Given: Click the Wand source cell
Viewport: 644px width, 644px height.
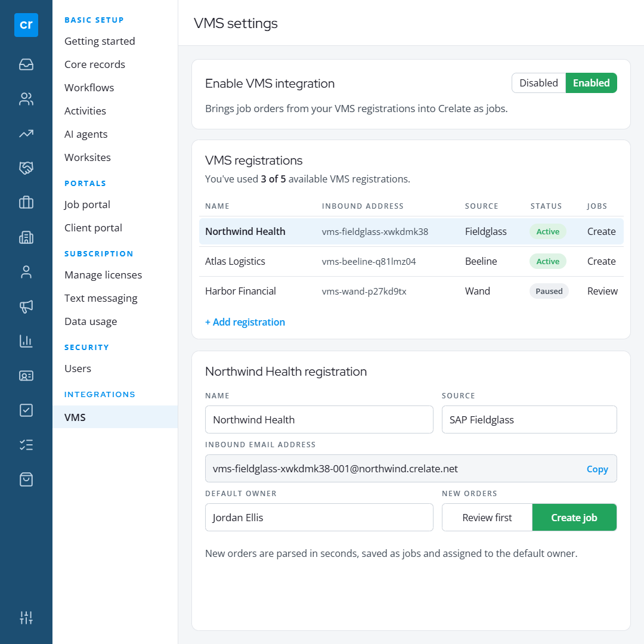Looking at the screenshot, I should coord(477,291).
